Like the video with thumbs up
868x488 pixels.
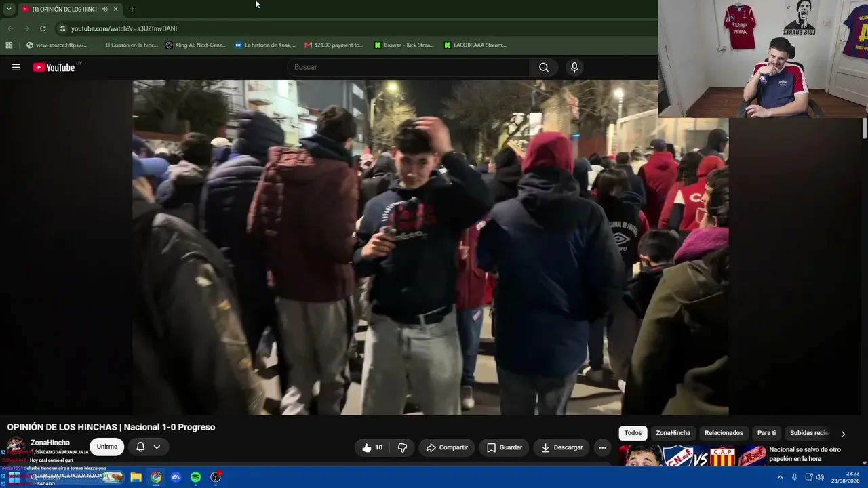coord(372,447)
